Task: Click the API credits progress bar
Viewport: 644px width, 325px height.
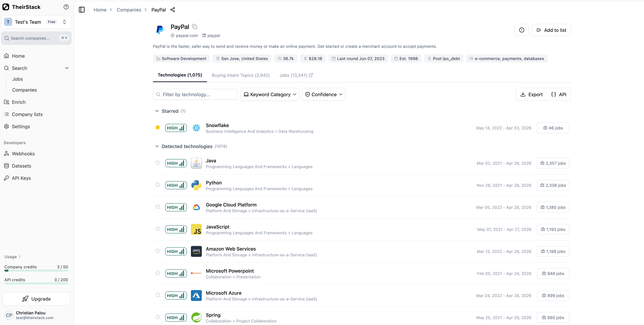Action: point(36,284)
